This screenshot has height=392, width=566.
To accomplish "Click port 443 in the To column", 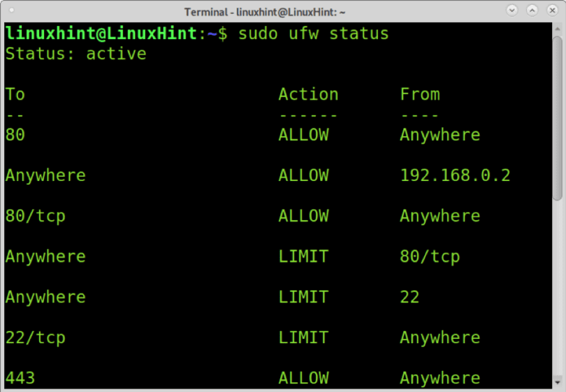I will [x=20, y=378].
